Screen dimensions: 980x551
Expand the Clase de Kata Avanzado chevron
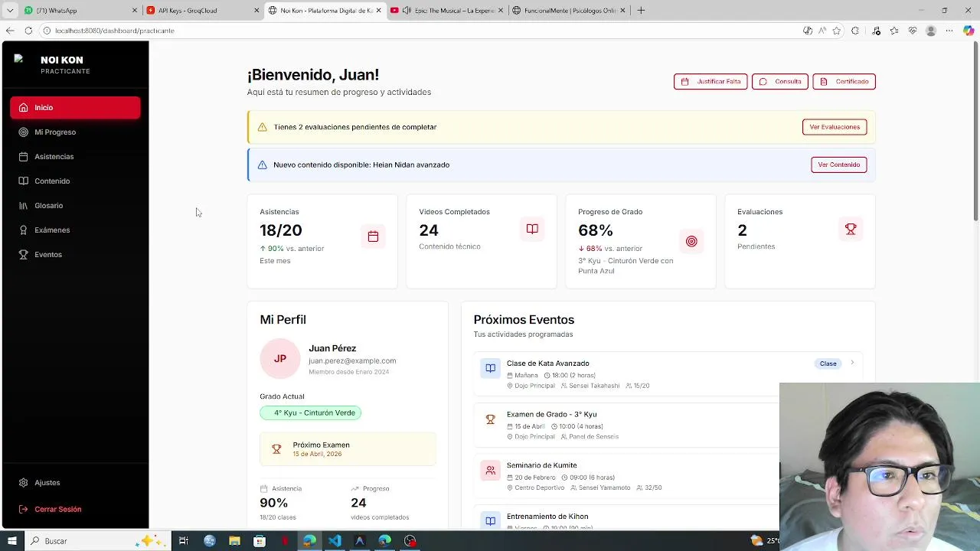tap(852, 364)
